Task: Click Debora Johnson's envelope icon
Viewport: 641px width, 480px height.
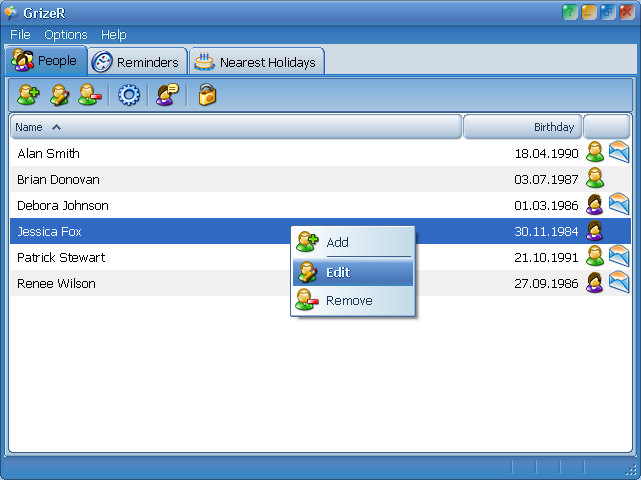Action: pyautogui.click(x=619, y=204)
